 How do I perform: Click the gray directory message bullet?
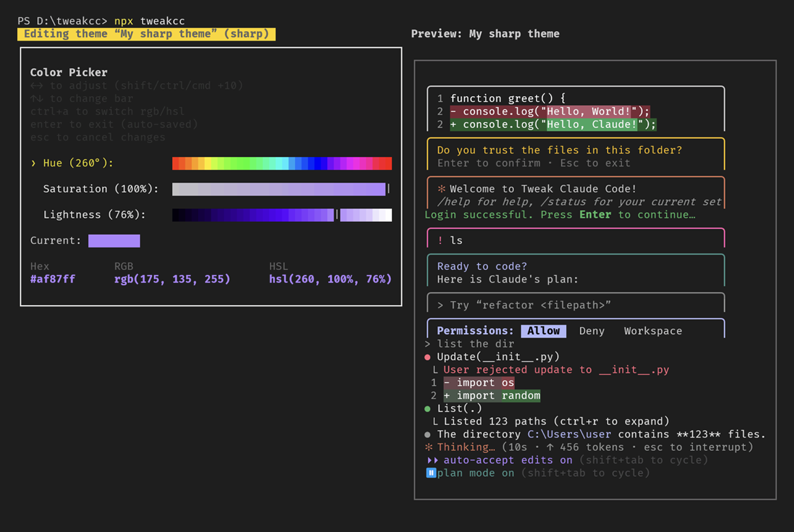(x=428, y=434)
